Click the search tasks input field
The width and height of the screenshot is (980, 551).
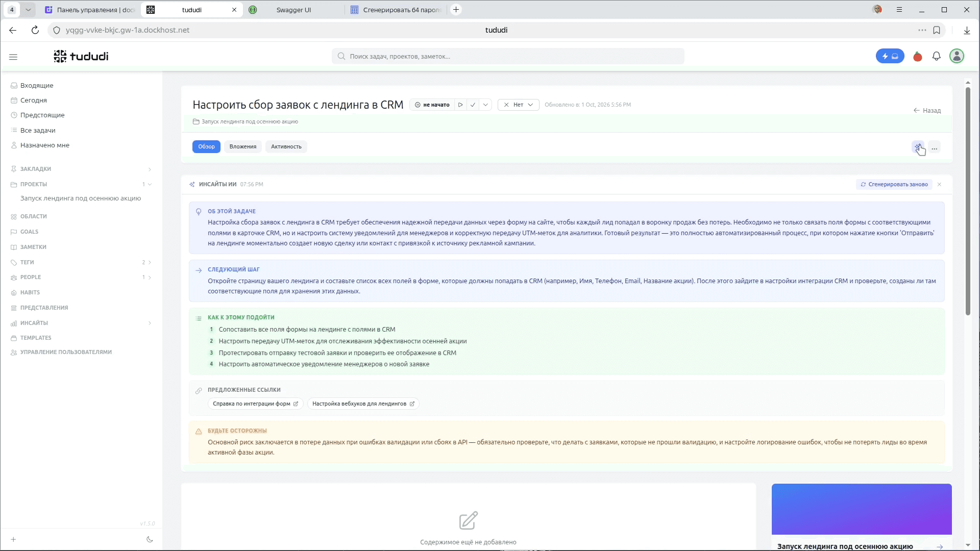click(508, 56)
